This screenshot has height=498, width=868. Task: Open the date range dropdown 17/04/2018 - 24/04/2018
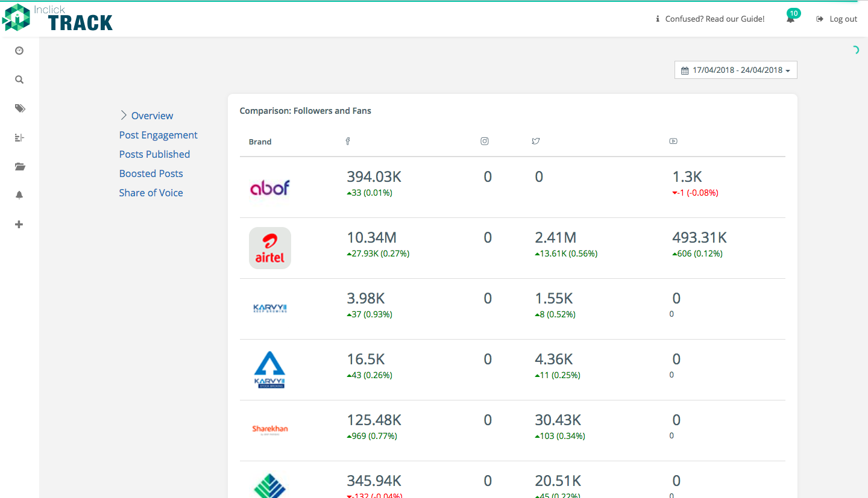click(x=736, y=70)
